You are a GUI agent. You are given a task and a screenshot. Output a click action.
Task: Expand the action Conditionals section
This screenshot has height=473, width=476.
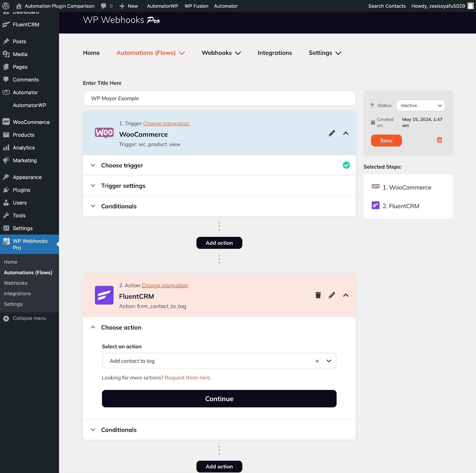coord(219,430)
